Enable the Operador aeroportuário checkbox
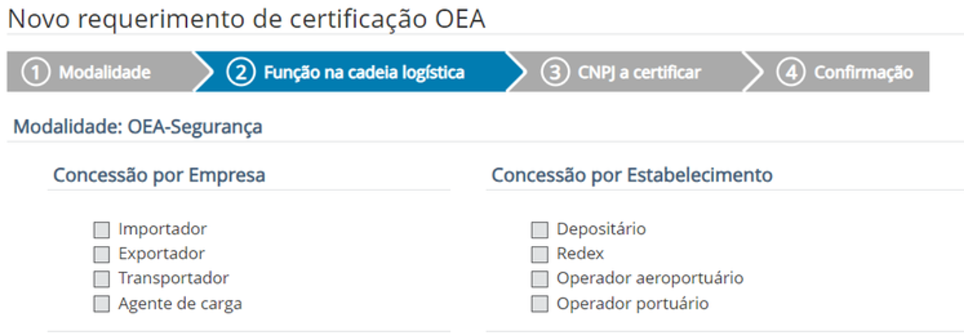 (539, 280)
